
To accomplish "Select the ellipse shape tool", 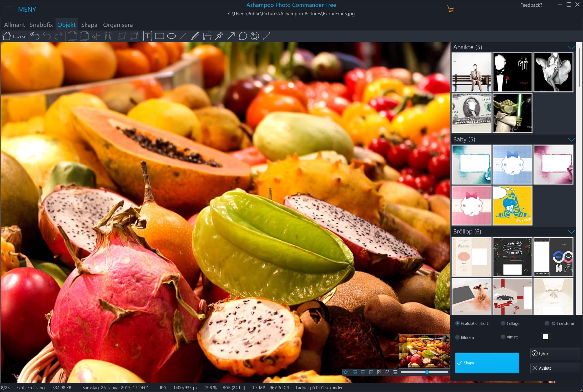I will click(x=171, y=36).
